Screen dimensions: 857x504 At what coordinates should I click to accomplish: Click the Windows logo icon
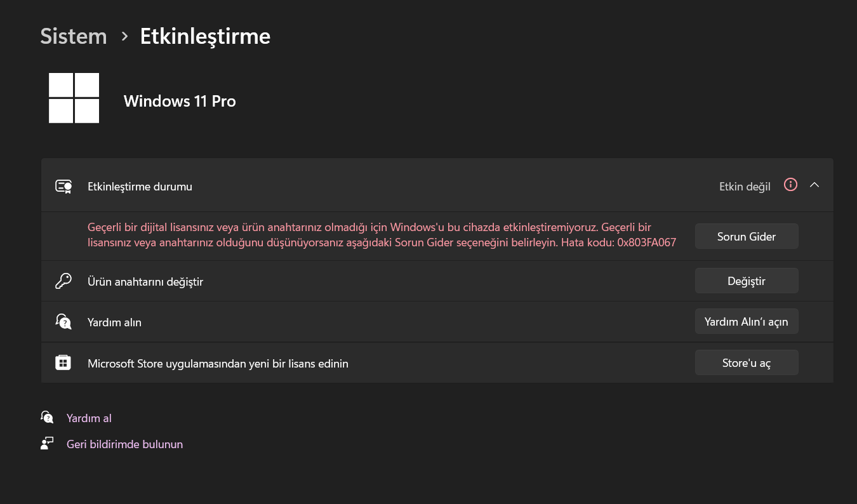(74, 98)
